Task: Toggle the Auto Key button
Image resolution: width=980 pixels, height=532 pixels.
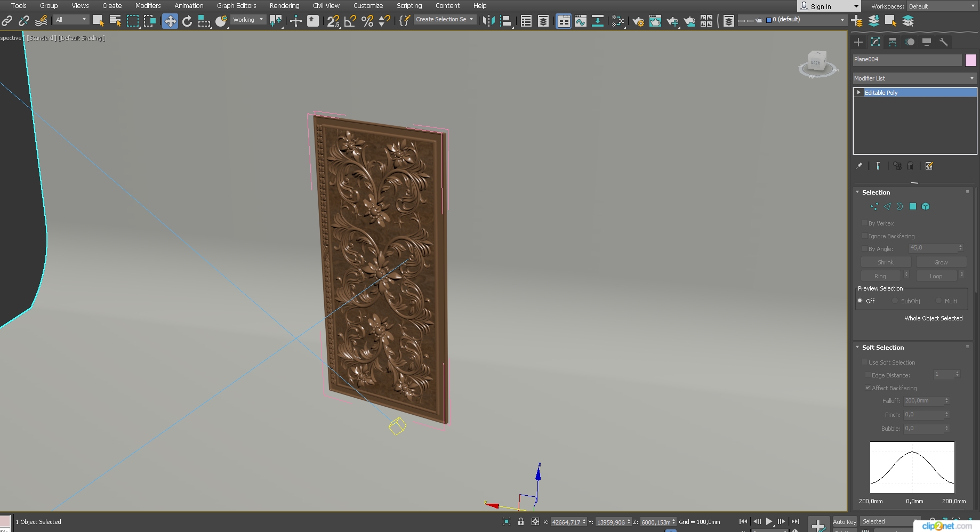Action: tap(845, 522)
